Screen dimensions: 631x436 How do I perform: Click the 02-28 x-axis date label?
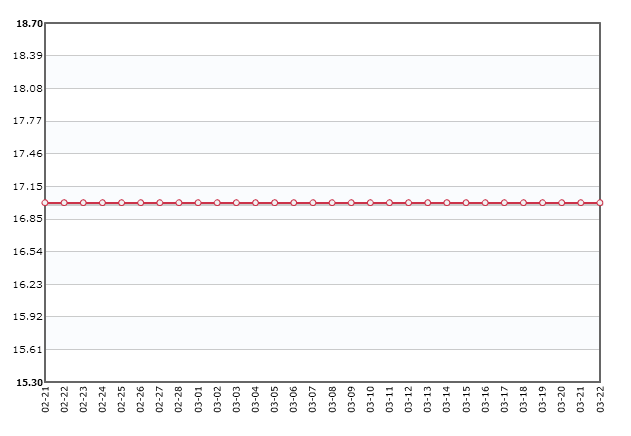[179, 399]
